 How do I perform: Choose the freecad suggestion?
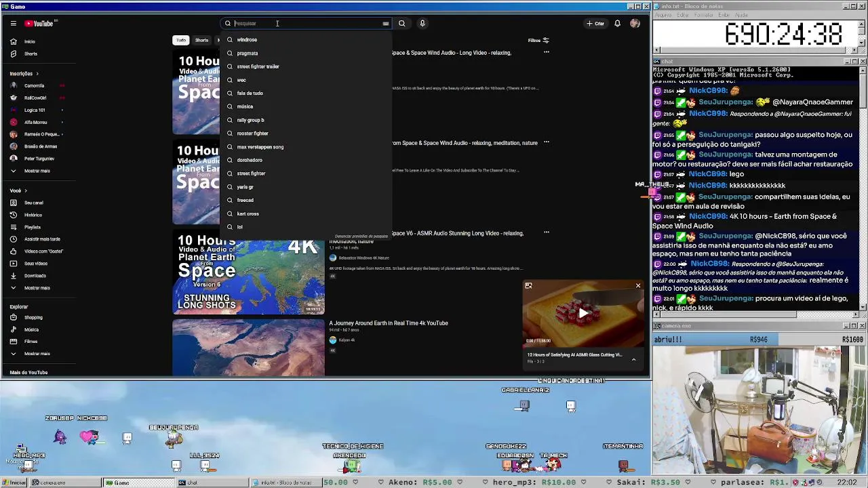click(x=306, y=200)
